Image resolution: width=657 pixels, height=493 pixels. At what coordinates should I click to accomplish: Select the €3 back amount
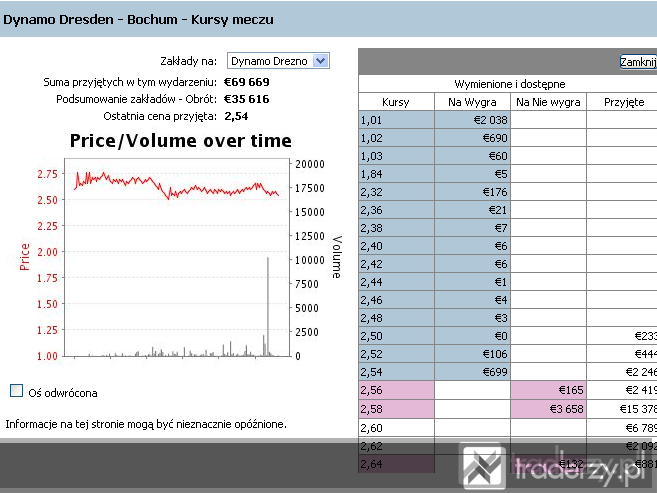(472, 318)
